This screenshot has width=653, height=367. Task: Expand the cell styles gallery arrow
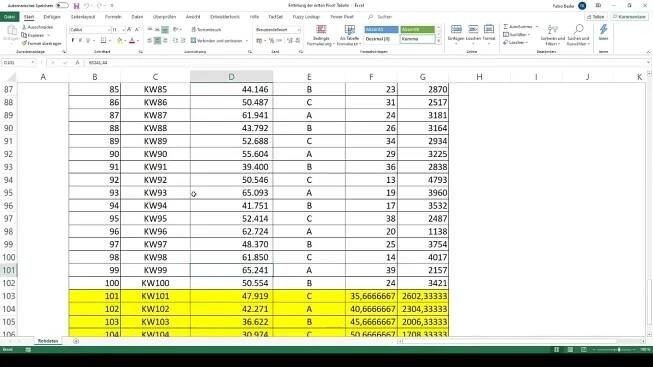438,41
